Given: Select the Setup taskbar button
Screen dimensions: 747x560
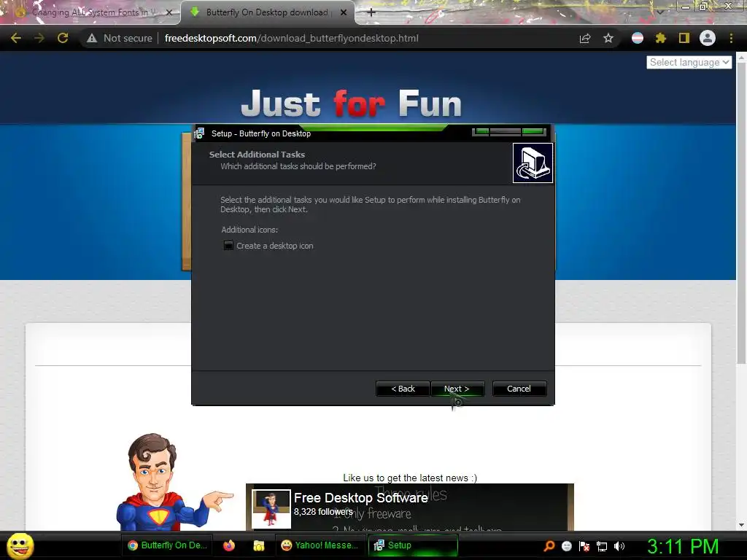Looking at the screenshot, I should point(413,545).
